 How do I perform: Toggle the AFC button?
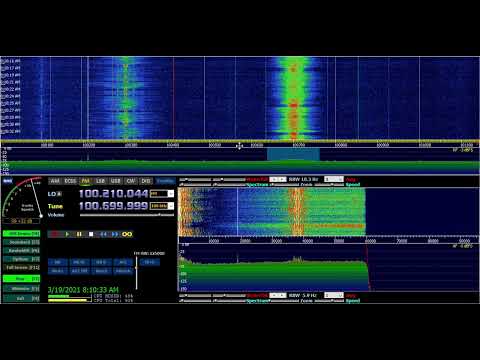[123, 262]
